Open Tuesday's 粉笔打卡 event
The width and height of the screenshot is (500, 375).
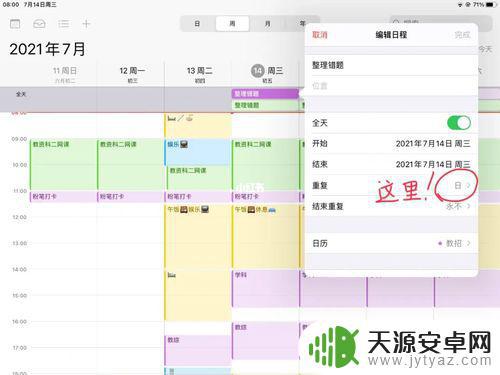[198, 197]
